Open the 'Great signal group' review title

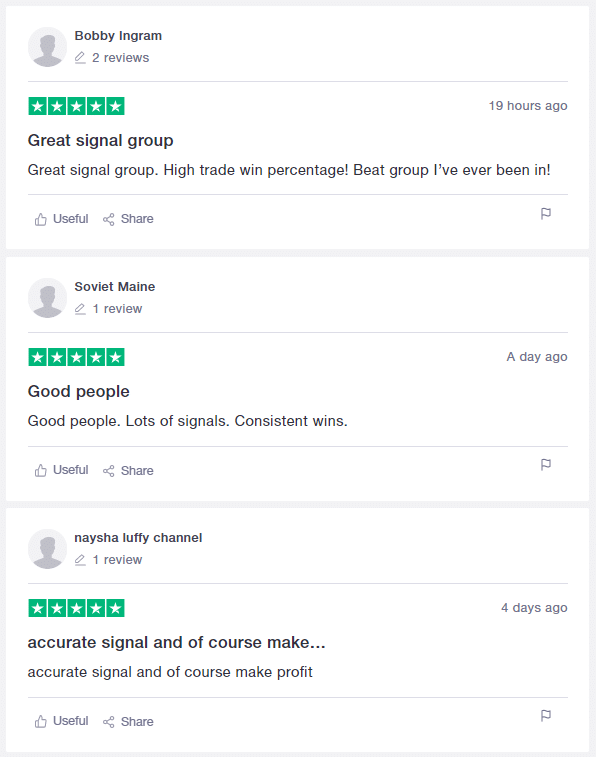pos(100,140)
